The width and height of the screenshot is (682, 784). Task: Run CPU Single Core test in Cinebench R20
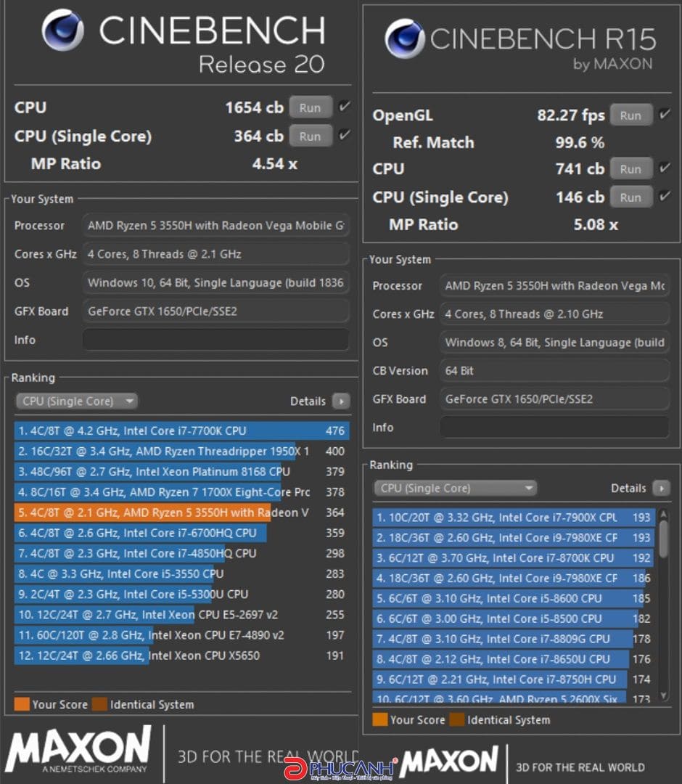tap(311, 136)
